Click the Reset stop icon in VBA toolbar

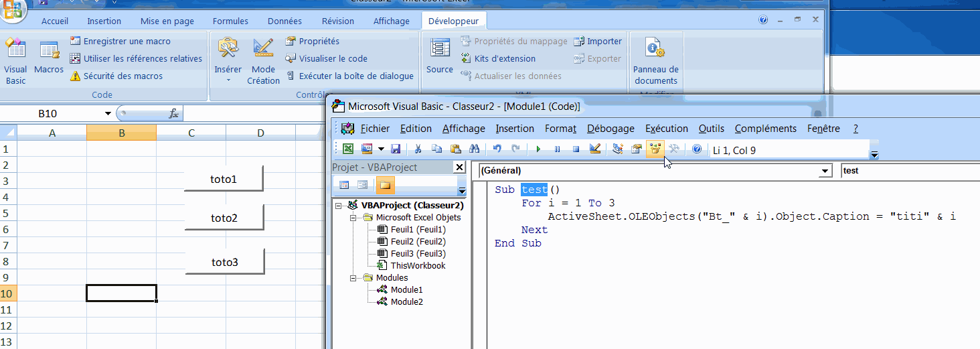(x=576, y=149)
